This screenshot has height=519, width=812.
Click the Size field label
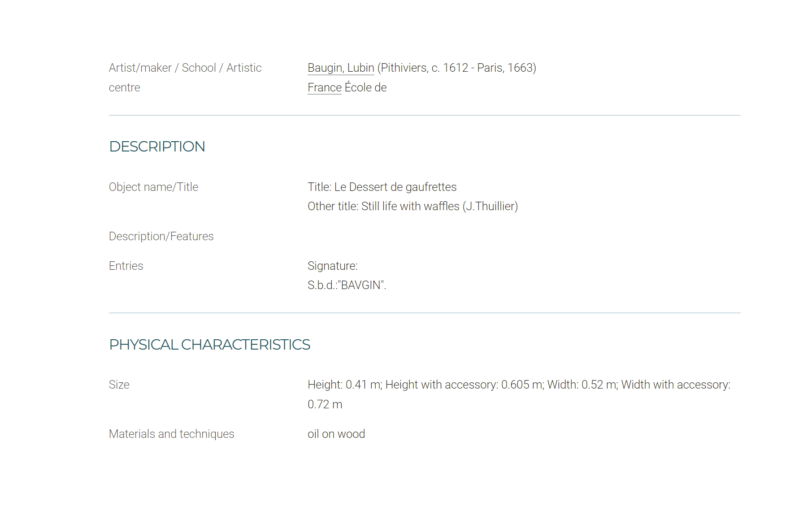point(119,385)
